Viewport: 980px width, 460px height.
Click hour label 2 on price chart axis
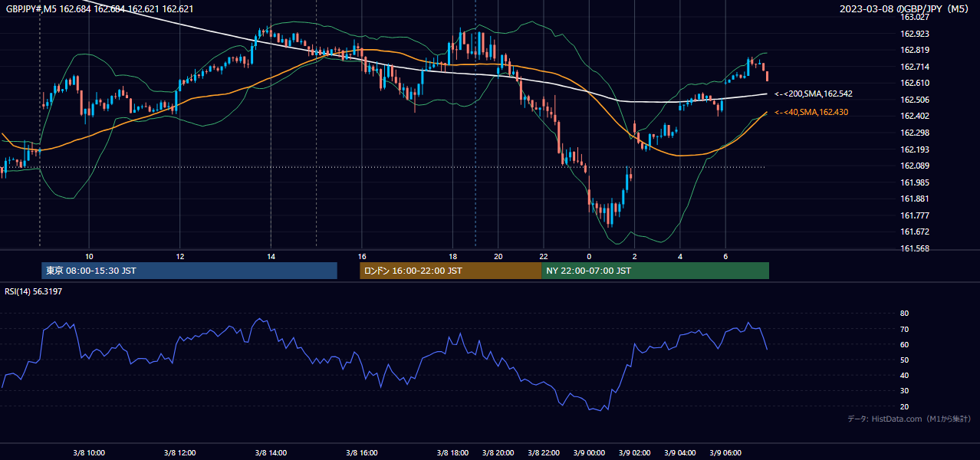click(x=634, y=256)
